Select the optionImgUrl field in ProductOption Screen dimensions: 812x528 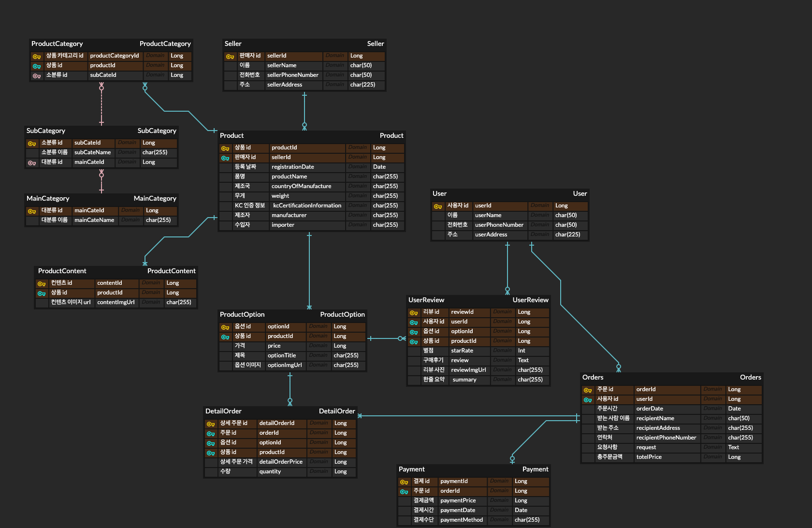pyautogui.click(x=285, y=365)
